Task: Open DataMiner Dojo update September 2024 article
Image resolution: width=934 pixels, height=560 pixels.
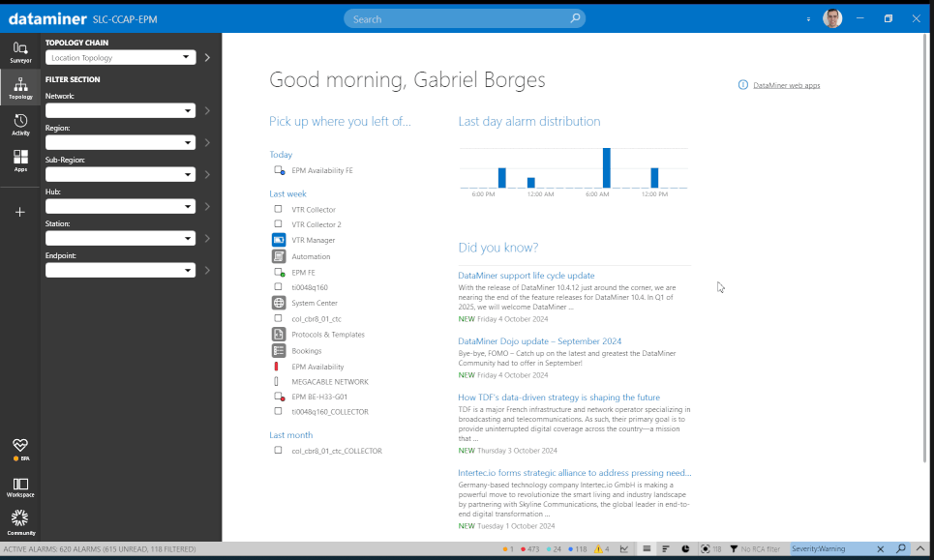Action: (540, 341)
